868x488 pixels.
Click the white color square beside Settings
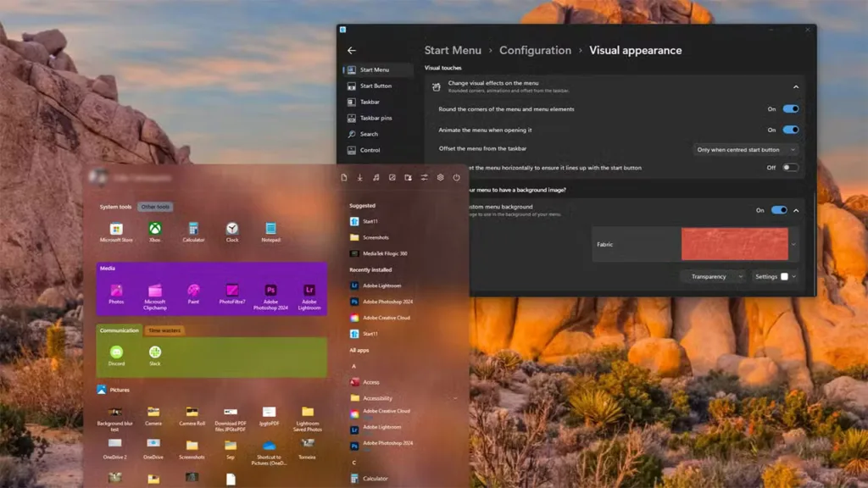(784, 277)
